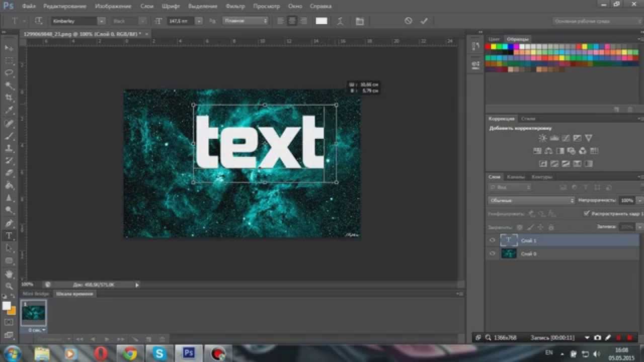Select the Crop tool
This screenshot has height=362, width=644.
pyautogui.click(x=9, y=98)
